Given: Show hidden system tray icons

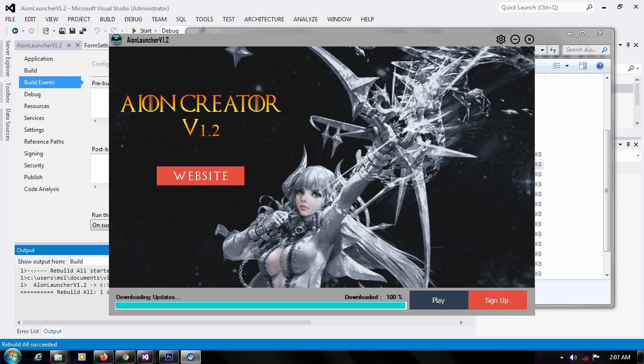Looking at the screenshot, I should click(562, 357).
